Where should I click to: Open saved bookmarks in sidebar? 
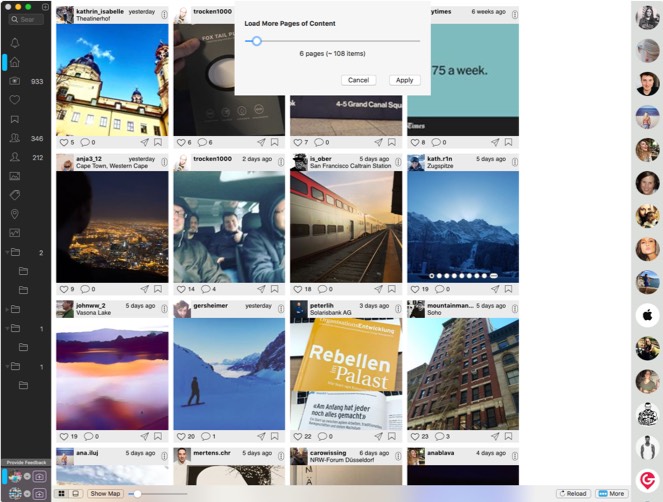pyautogui.click(x=15, y=119)
